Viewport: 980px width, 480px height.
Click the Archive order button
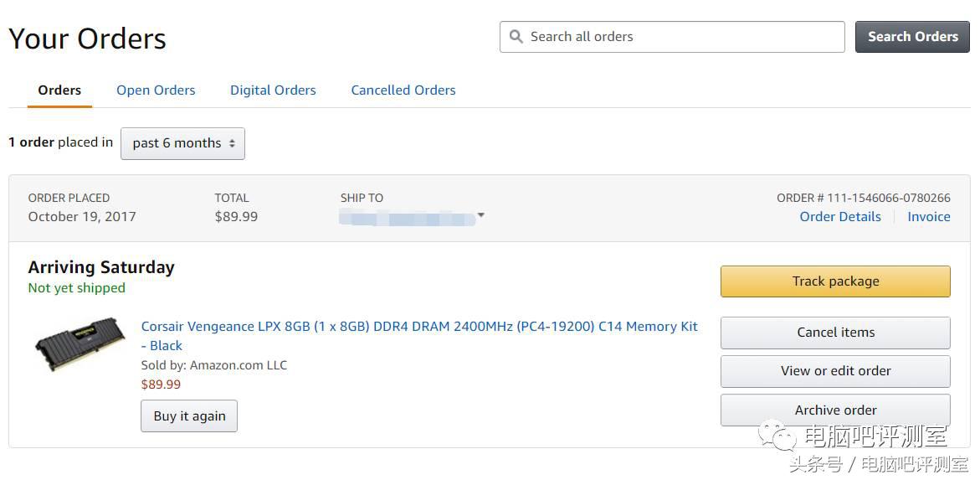(x=835, y=410)
